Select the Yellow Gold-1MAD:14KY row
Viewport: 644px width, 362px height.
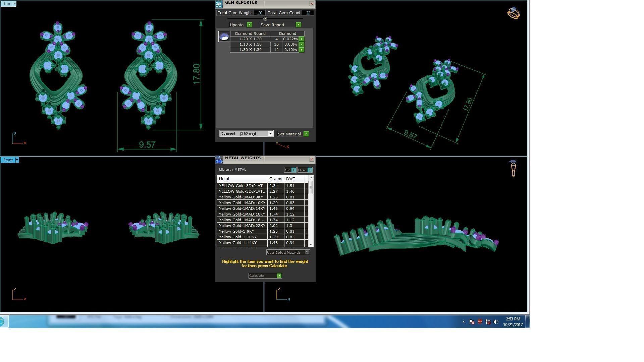coord(242,208)
